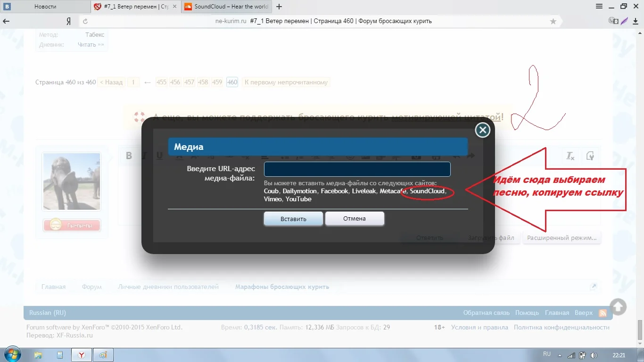
Task: Toggle bold formatting in the reply editor
Action: point(129,156)
